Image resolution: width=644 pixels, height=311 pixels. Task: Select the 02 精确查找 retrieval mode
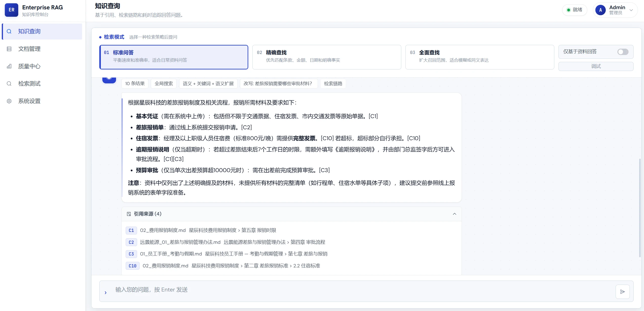pyautogui.click(x=327, y=57)
